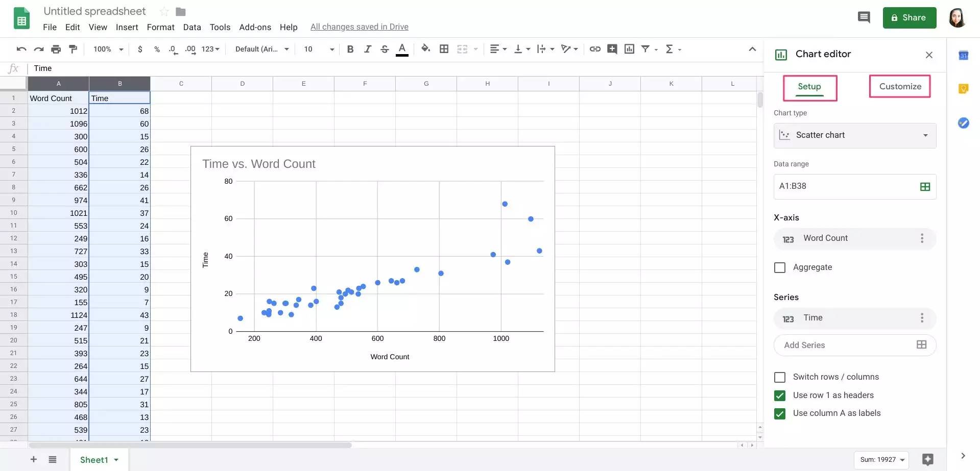Enable Switch rows / columns

click(x=780, y=377)
